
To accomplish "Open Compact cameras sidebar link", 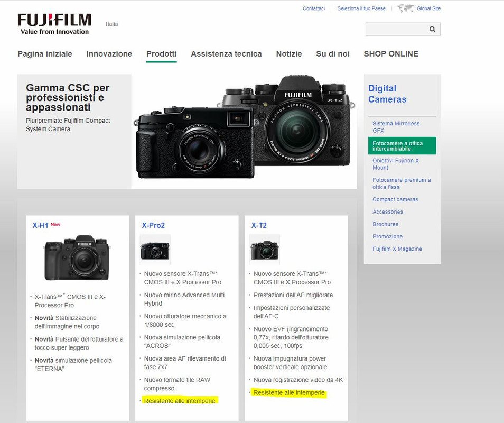I will tap(395, 199).
